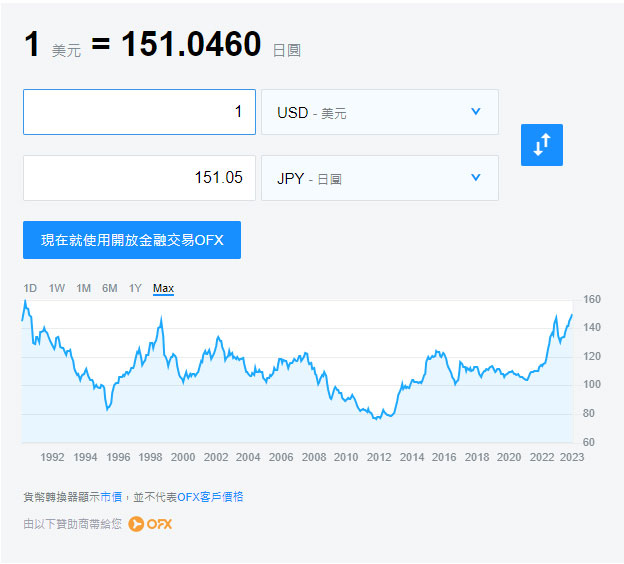Switch chart to 6M range
The image size is (624, 564).
[109, 288]
